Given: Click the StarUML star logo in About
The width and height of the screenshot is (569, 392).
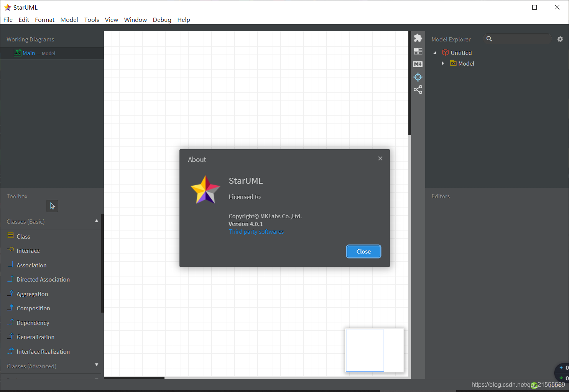Looking at the screenshot, I should (x=206, y=189).
